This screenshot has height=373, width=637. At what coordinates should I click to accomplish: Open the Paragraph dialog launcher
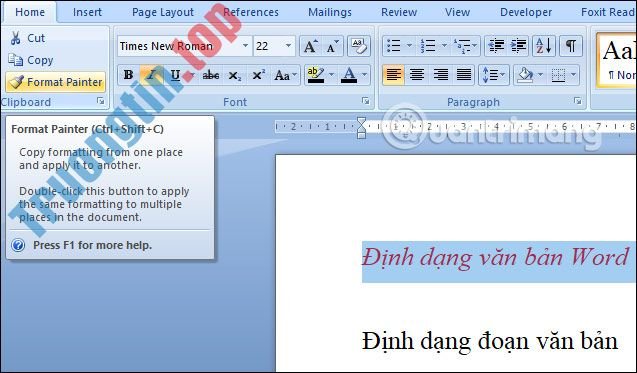point(577,101)
